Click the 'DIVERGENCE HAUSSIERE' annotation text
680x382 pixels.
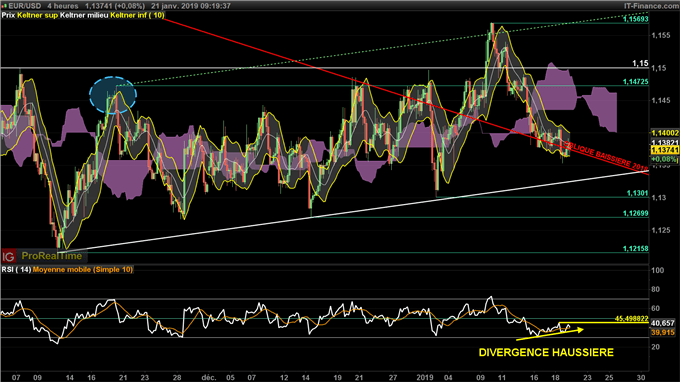pos(546,353)
